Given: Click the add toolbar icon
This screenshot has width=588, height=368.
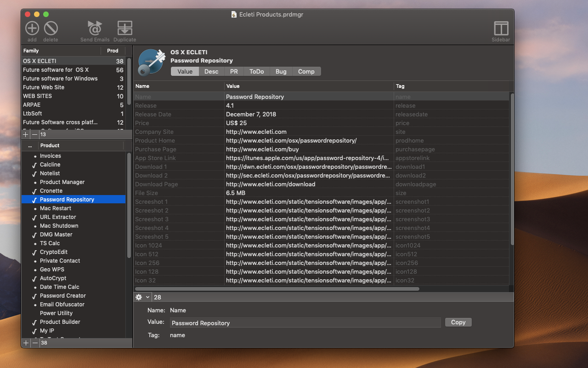Looking at the screenshot, I should pyautogui.click(x=32, y=29).
